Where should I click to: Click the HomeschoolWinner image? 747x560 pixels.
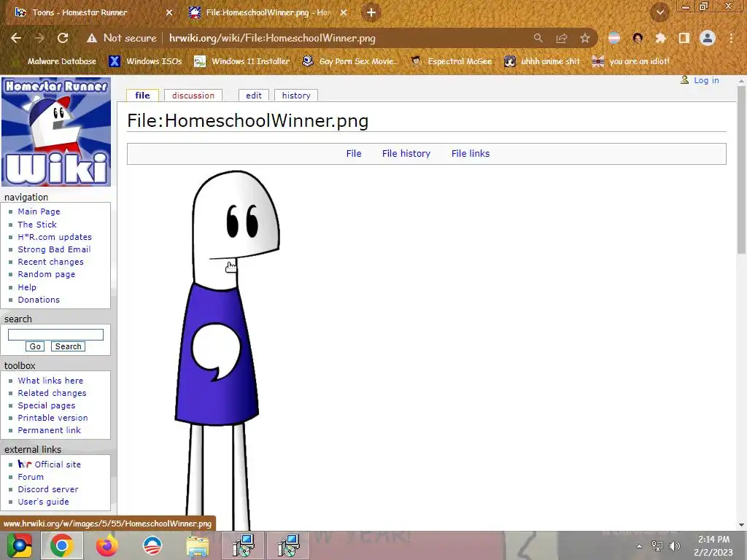(x=227, y=350)
